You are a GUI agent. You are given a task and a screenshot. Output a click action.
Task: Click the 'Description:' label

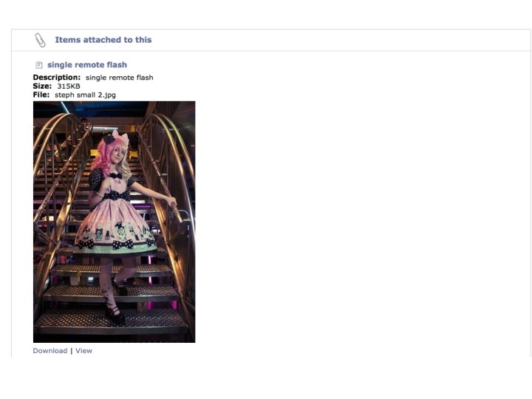57,78
